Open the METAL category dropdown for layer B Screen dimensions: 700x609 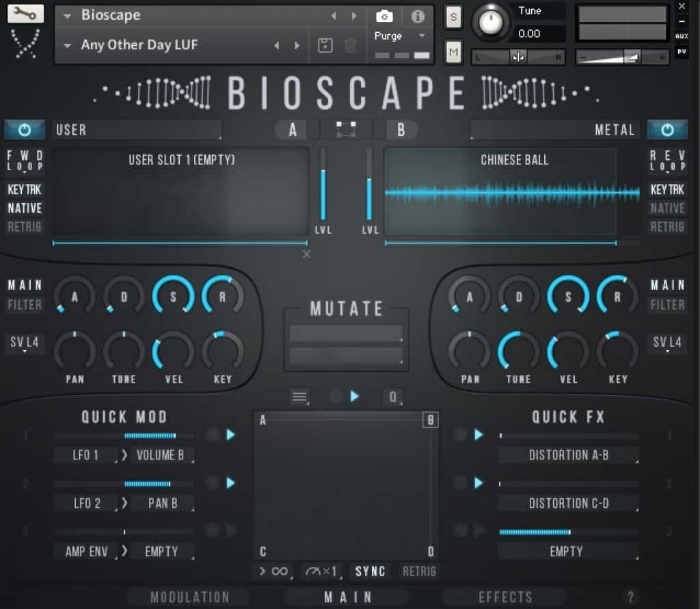(x=555, y=130)
